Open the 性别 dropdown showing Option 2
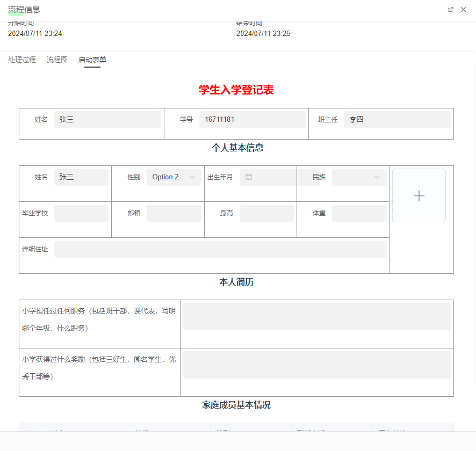 [174, 177]
